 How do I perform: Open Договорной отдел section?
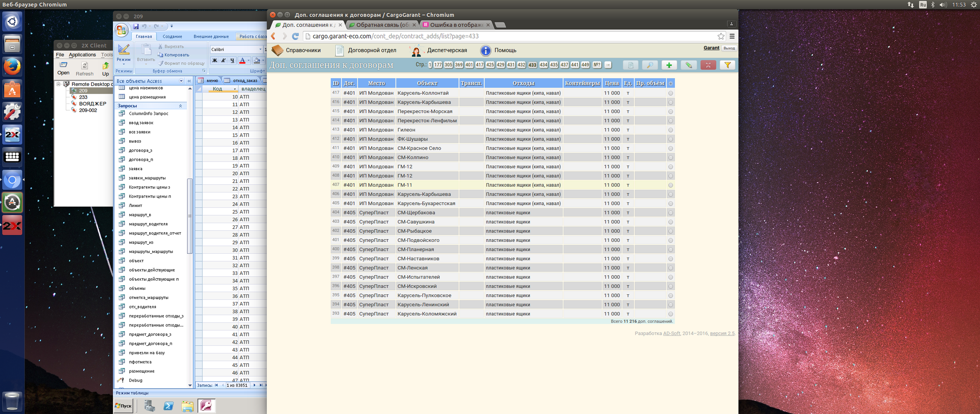click(x=366, y=50)
